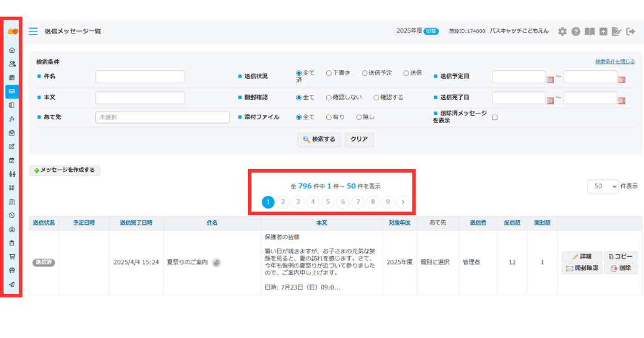Viewport: 644px width, 338px height.
Task: Open the あて先 selection field
Action: tap(162, 118)
